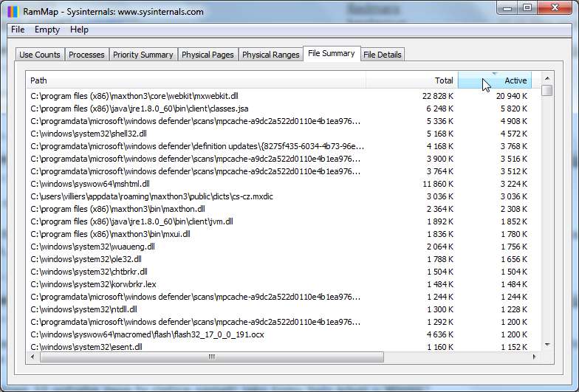
Task: Sort by the Active column header
Action: 495,80
